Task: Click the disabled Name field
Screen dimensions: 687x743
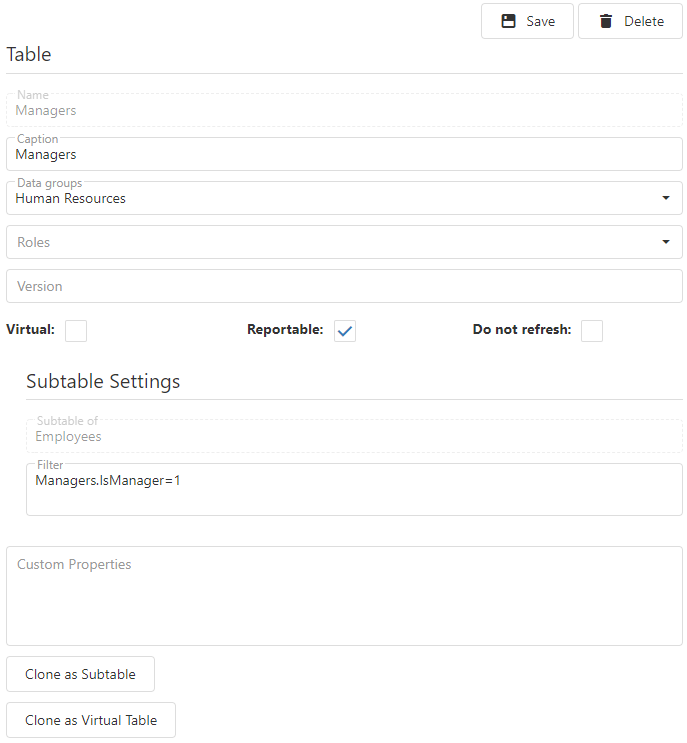Action: tap(344, 110)
